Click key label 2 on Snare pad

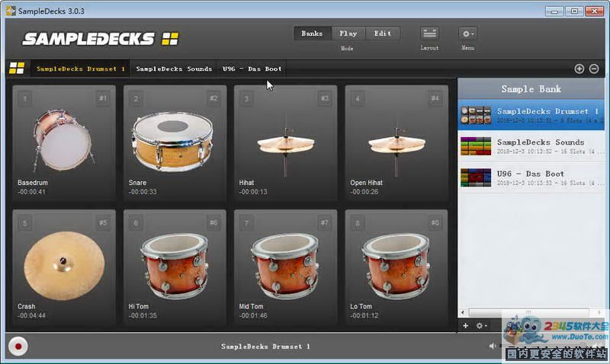point(136,99)
